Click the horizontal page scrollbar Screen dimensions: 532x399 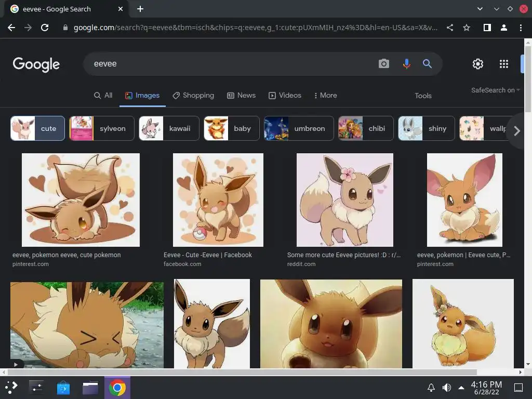point(242,372)
